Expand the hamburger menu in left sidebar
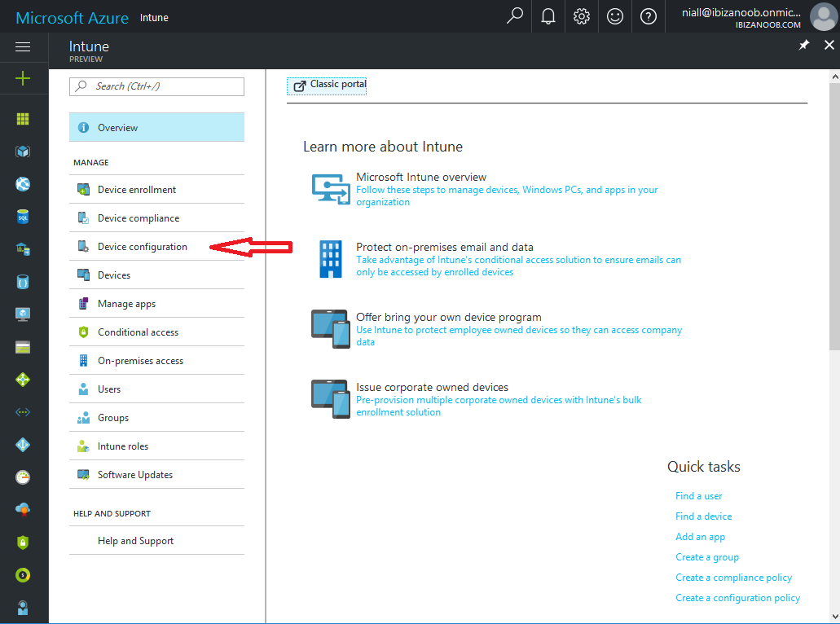This screenshot has width=840, height=624. tap(23, 47)
